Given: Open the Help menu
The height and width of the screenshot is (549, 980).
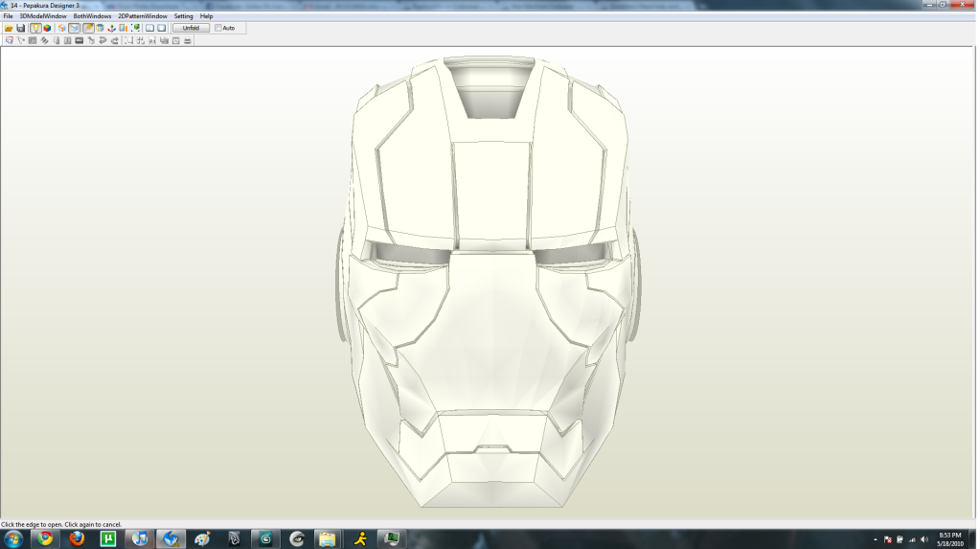Looking at the screenshot, I should pos(206,16).
